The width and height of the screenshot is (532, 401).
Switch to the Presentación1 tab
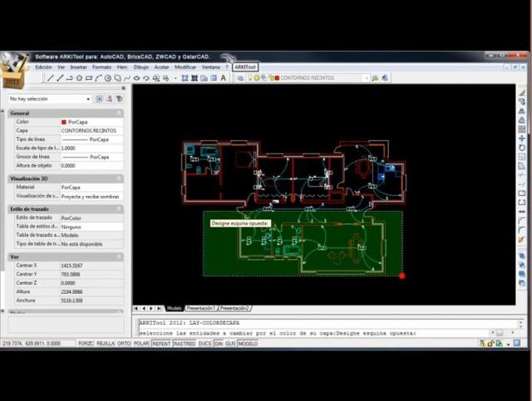point(201,308)
